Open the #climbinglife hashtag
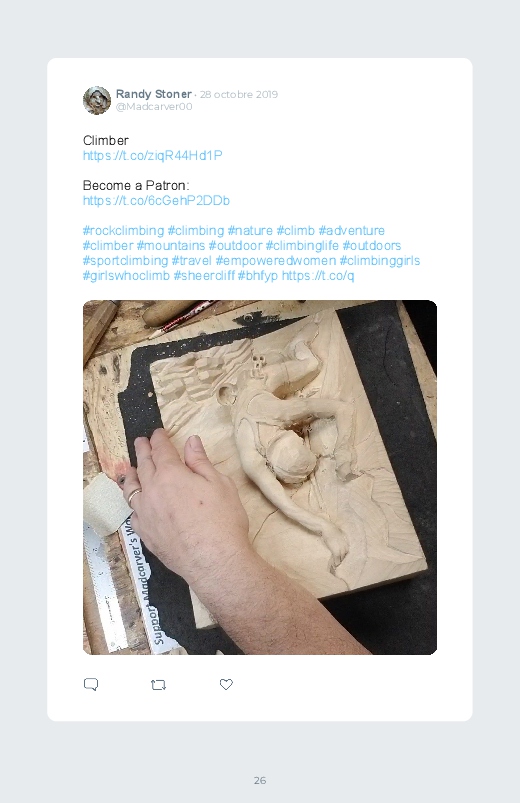This screenshot has width=520, height=803. pyautogui.click(x=302, y=245)
